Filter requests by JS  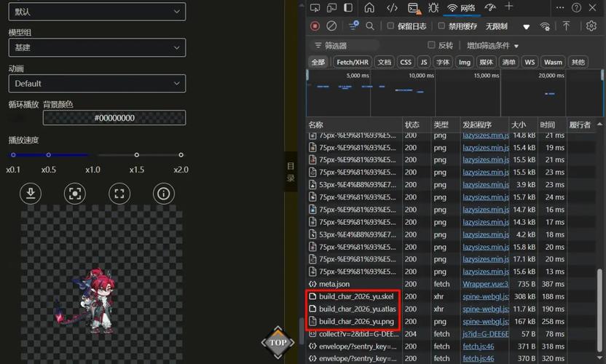click(x=424, y=62)
